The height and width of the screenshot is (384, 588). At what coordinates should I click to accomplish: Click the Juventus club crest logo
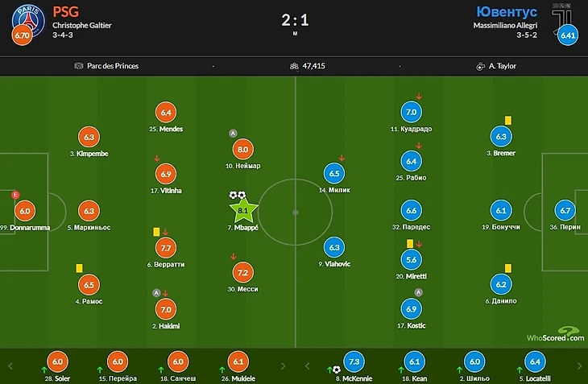(561, 16)
